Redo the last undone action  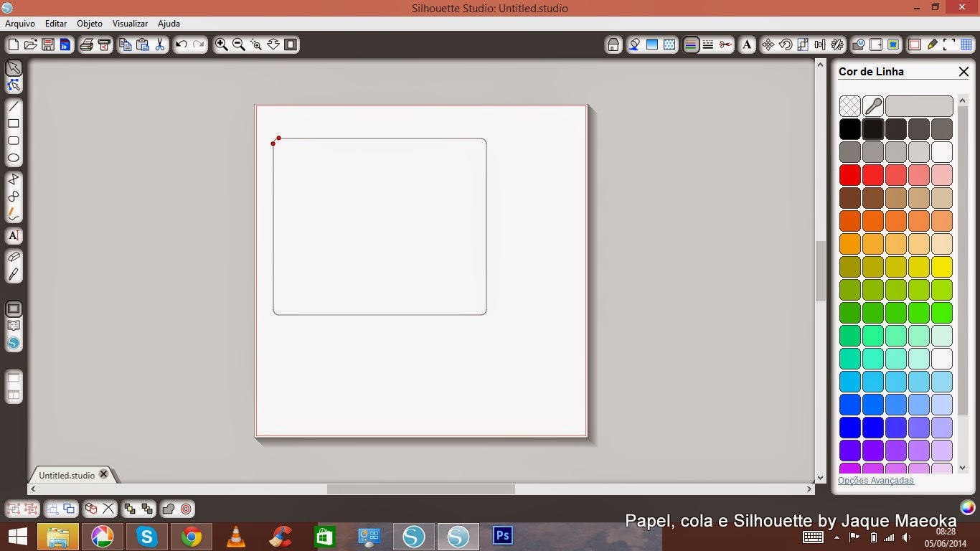tap(199, 44)
